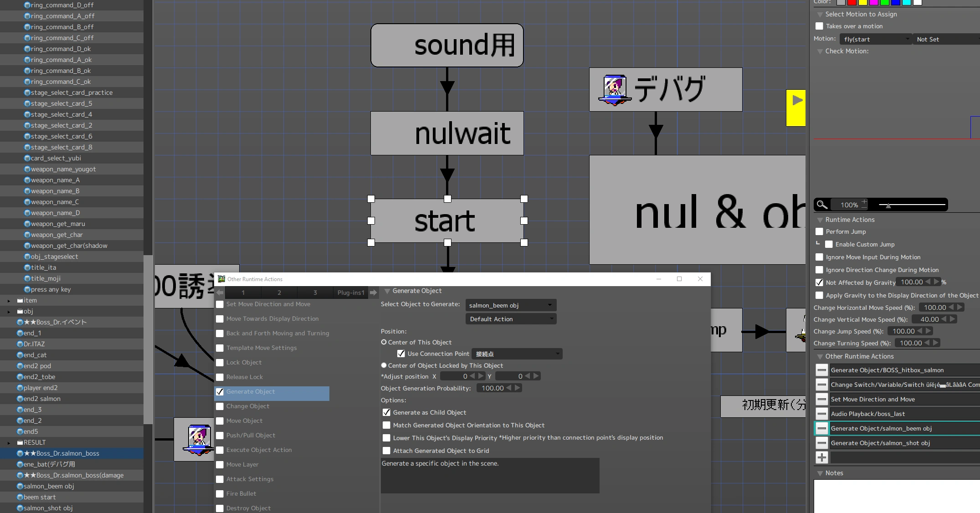Select the nulwait node in the graph
Image resolution: width=980 pixels, height=513 pixels.
point(447,133)
